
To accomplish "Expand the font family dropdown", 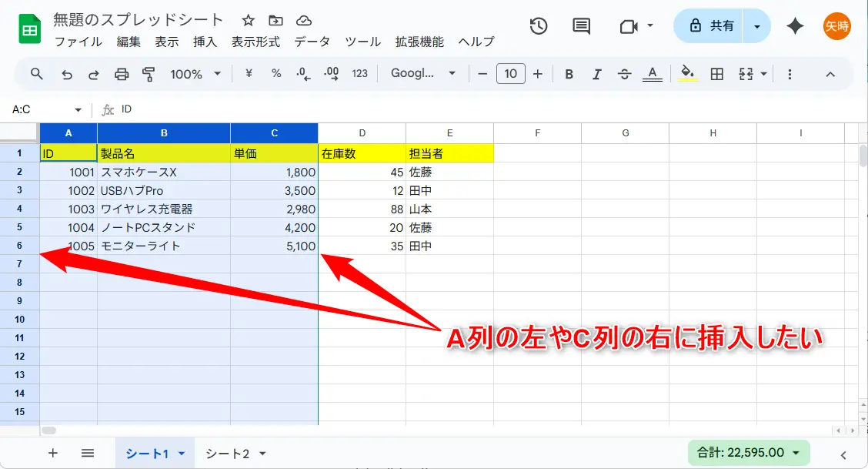I will pos(423,74).
